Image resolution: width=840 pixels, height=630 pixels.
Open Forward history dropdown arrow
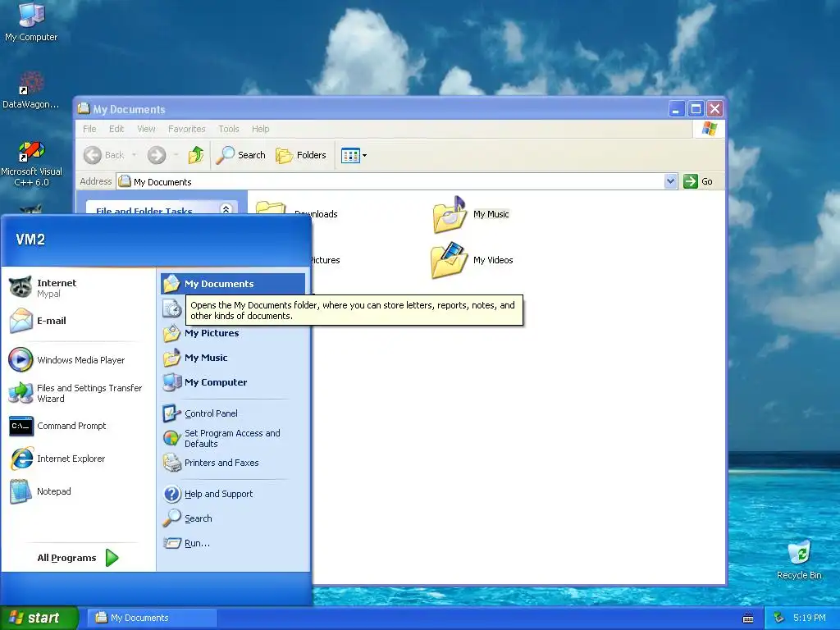176,155
